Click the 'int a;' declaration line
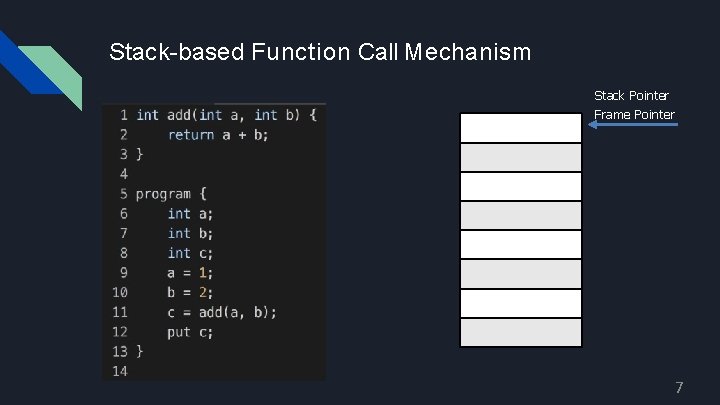 coord(190,213)
